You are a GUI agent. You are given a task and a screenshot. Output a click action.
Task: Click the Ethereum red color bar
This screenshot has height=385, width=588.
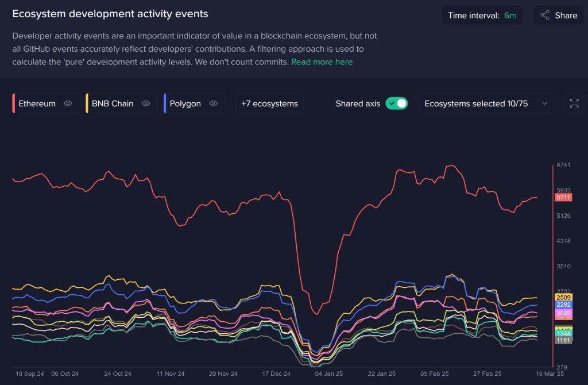point(13,103)
